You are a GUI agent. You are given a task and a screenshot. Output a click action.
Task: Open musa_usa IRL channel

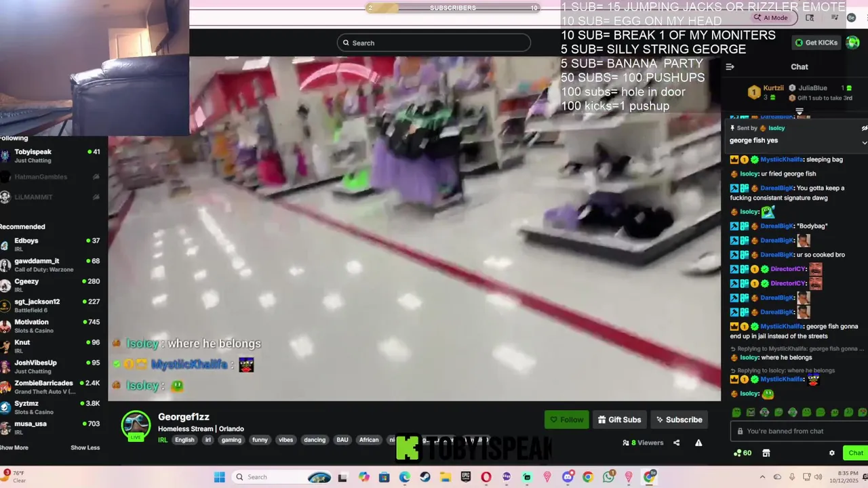pyautogui.click(x=51, y=428)
